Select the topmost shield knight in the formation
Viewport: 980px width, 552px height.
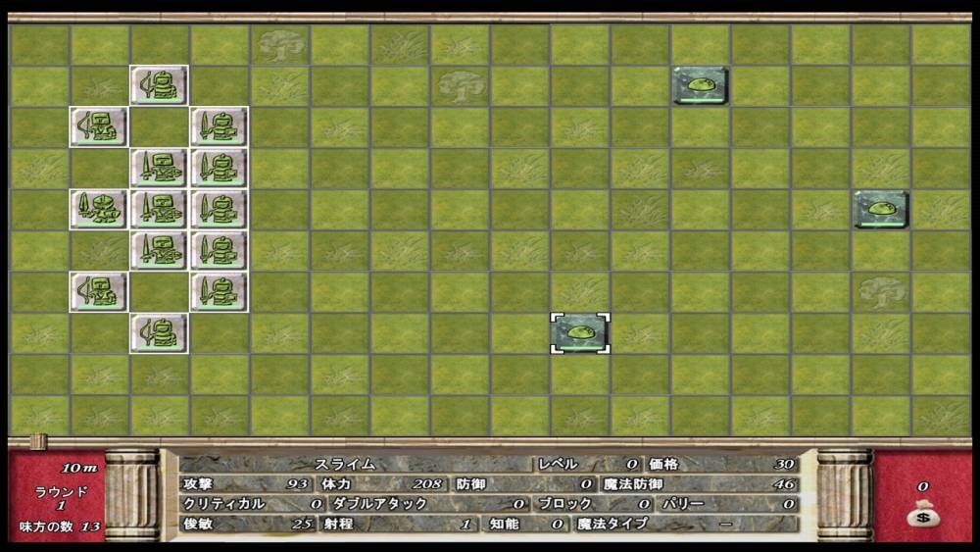click(219, 126)
